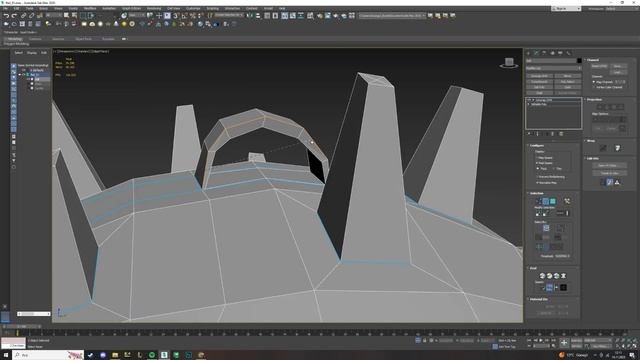The width and height of the screenshot is (640, 360).
Task: Click the Key Filters button
Action: tap(600, 346)
